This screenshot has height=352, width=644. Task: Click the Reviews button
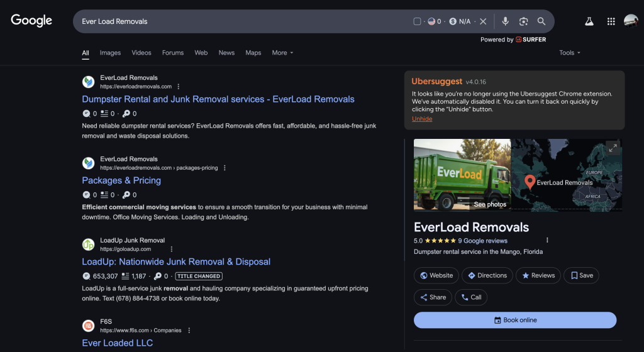coord(538,275)
